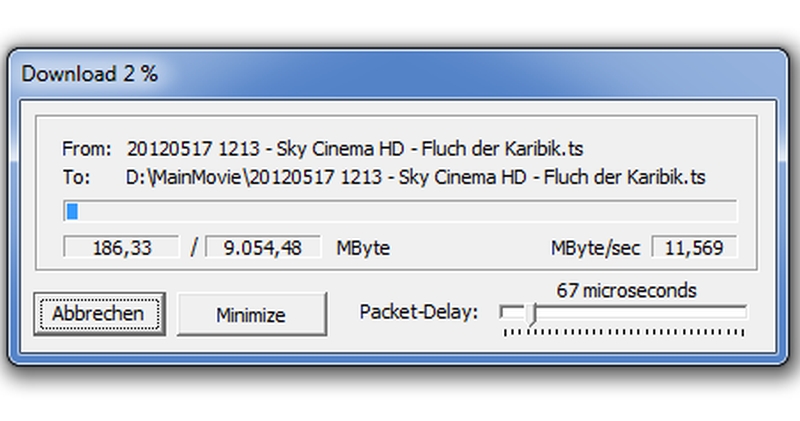The image size is (800, 421).
Task: Click the transfer speed field 11,569
Action: pyautogui.click(x=694, y=247)
